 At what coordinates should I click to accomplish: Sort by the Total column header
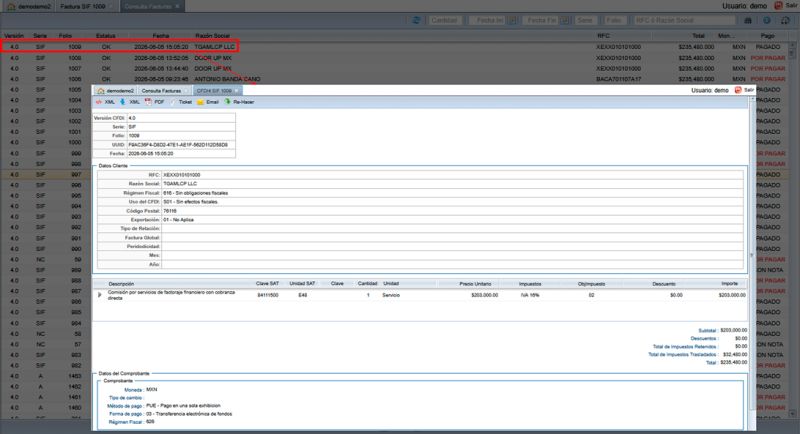click(x=698, y=36)
